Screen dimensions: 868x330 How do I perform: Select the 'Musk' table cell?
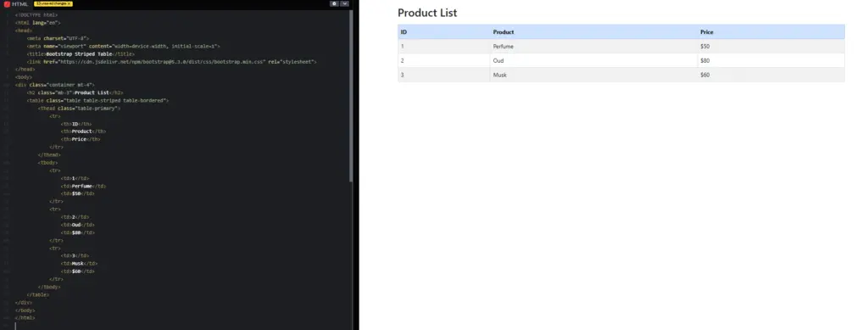point(593,75)
